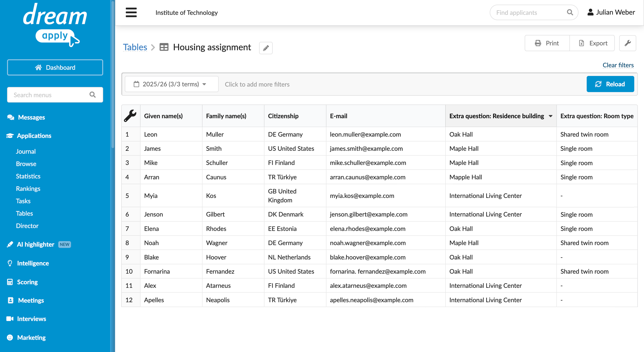
Task: Go to Journal under Applications
Action: point(26,151)
